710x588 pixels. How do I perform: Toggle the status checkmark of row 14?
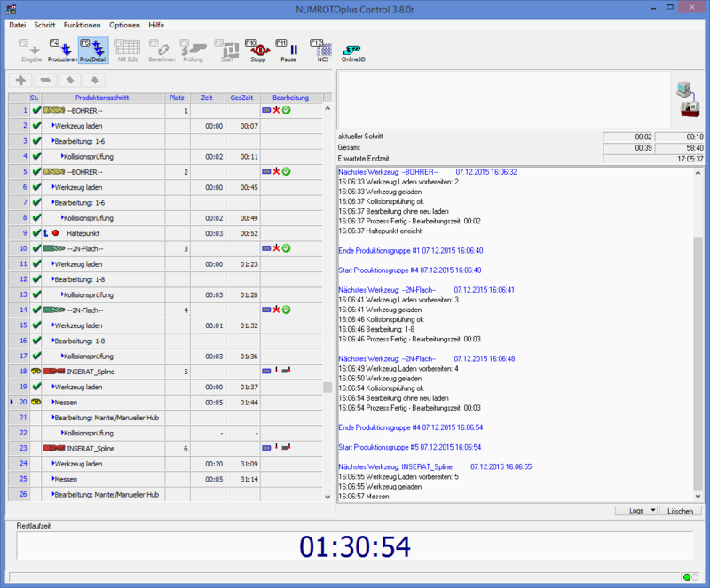[x=36, y=310]
